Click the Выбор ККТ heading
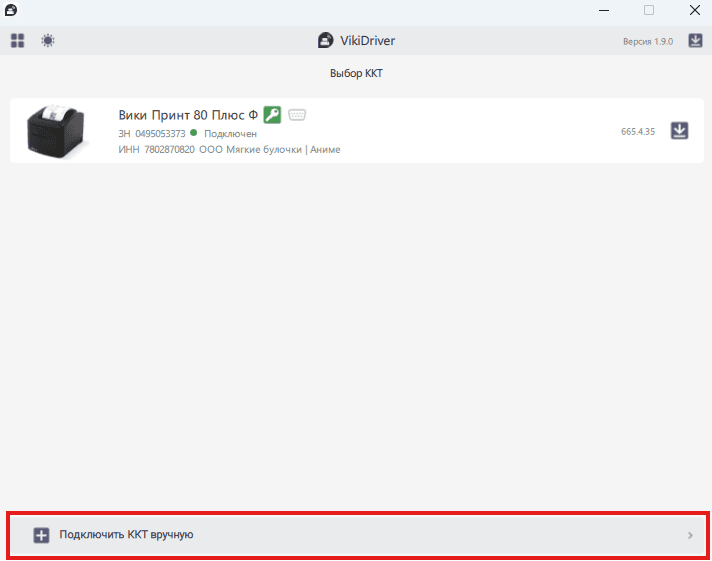712x561 pixels. 356,73
